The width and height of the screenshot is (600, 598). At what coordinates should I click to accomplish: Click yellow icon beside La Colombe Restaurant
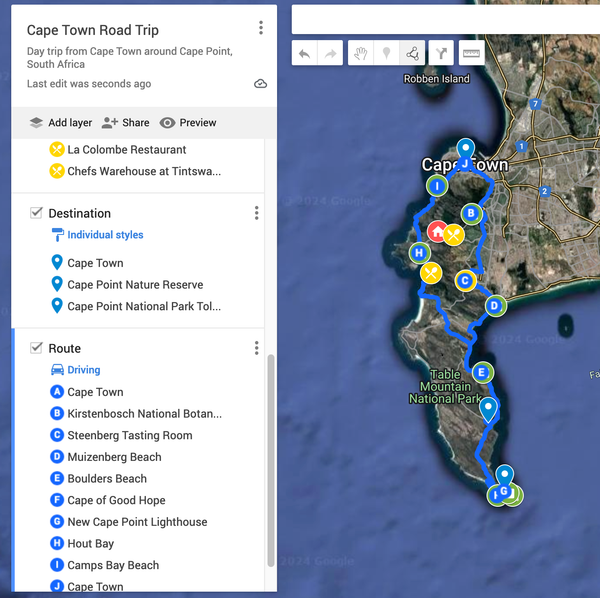coord(57,150)
